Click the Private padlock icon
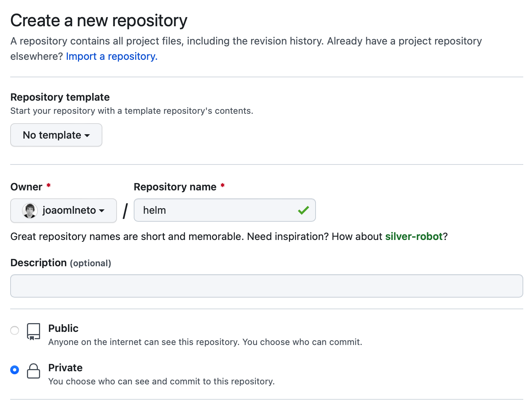The width and height of the screenshot is (532, 407). [x=34, y=371]
